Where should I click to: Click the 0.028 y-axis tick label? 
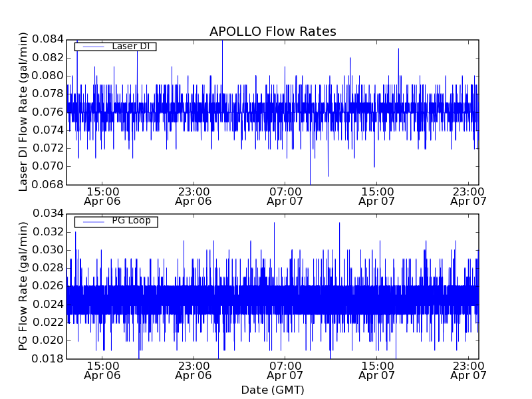click(48, 268)
